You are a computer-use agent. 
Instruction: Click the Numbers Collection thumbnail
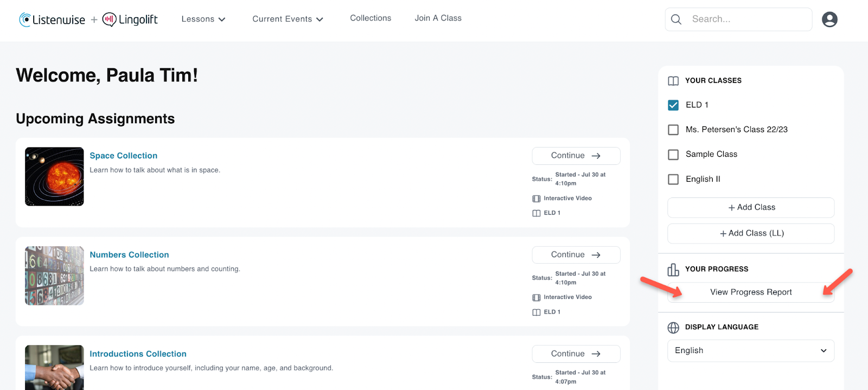click(x=54, y=276)
